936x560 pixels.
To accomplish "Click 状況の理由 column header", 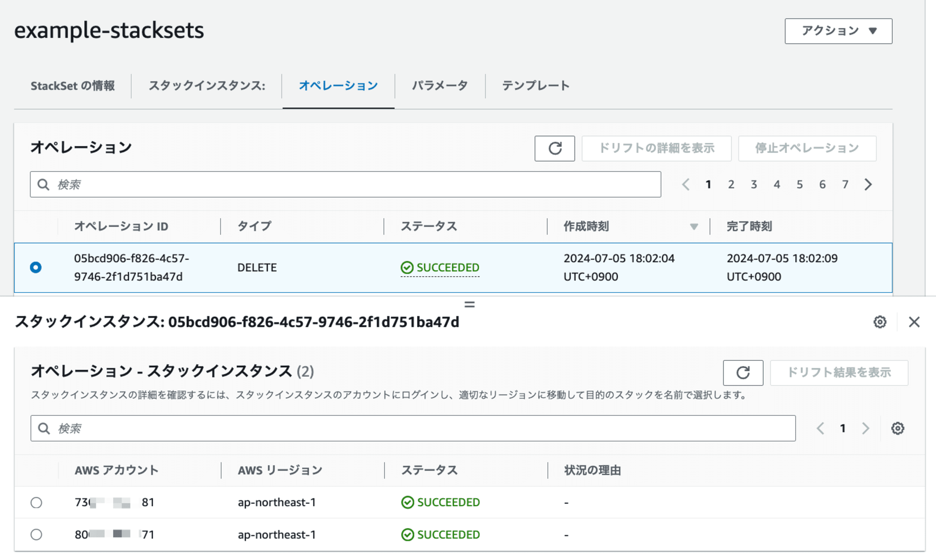I will (x=592, y=470).
